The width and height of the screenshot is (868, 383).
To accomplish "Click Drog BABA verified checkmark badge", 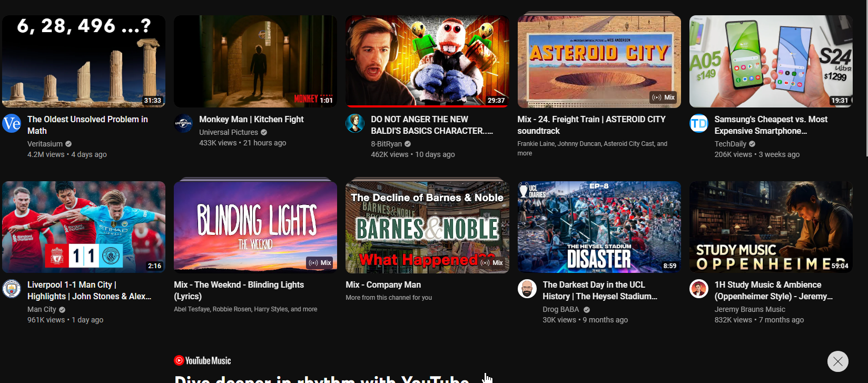I will point(587,309).
